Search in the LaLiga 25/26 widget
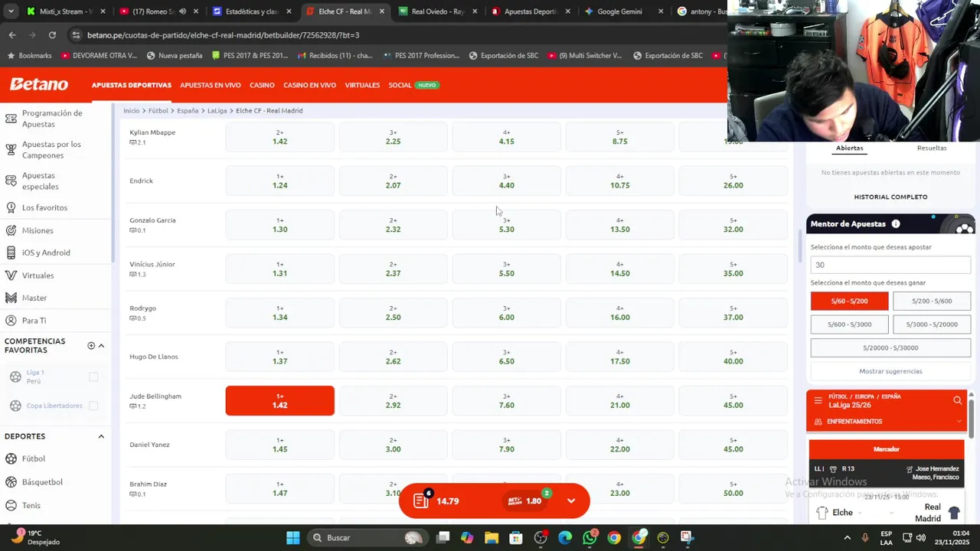 (957, 400)
